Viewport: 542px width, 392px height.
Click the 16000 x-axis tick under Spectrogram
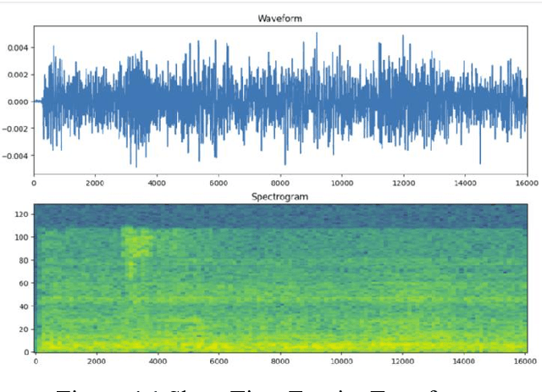click(525, 362)
